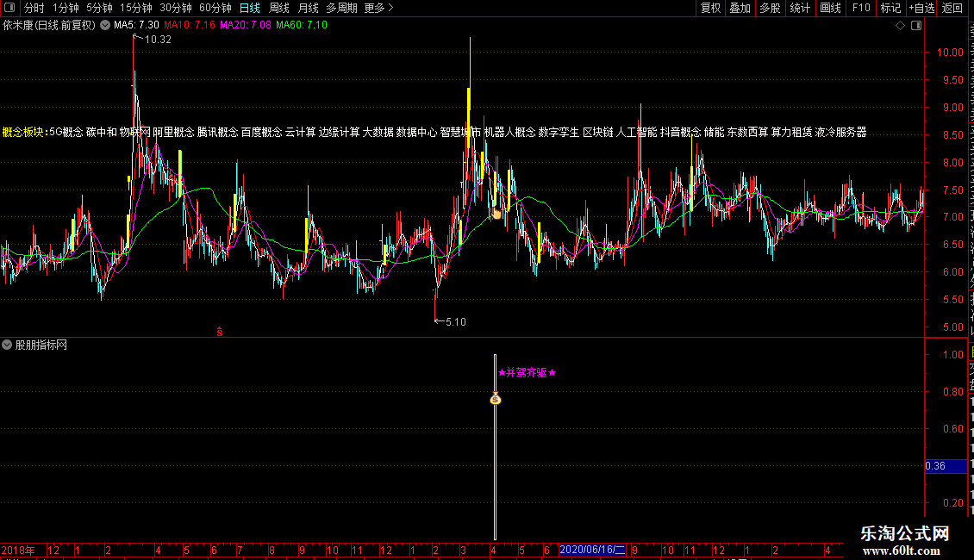Click the MA60: 7.10 label
This screenshot has height=560, width=974.
point(302,25)
